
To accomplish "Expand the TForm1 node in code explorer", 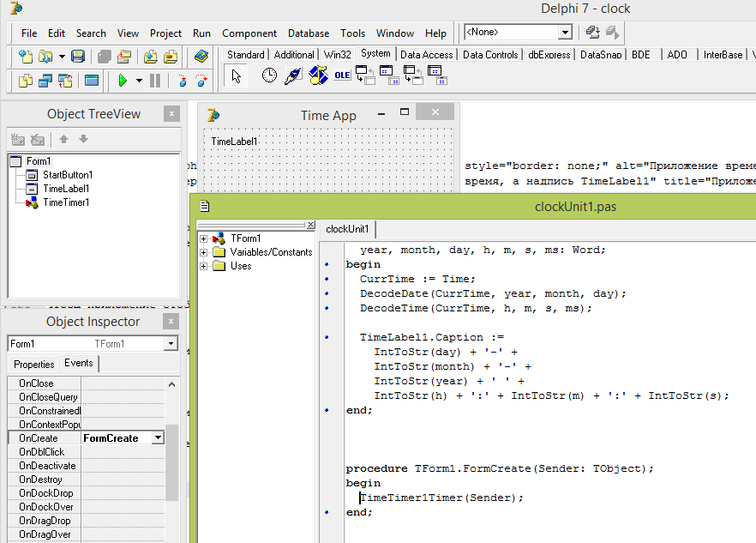I will coord(203,238).
